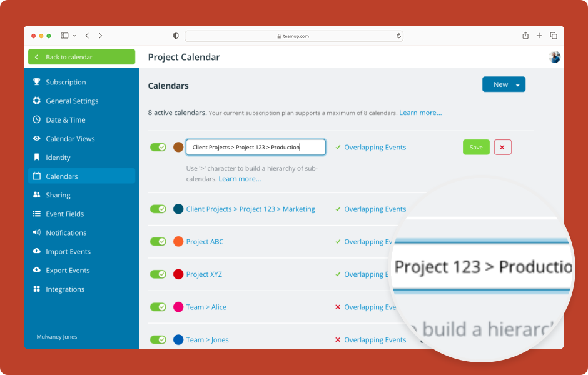This screenshot has width=588, height=375.
Task: Open the browser page security dropdown
Action: [175, 36]
